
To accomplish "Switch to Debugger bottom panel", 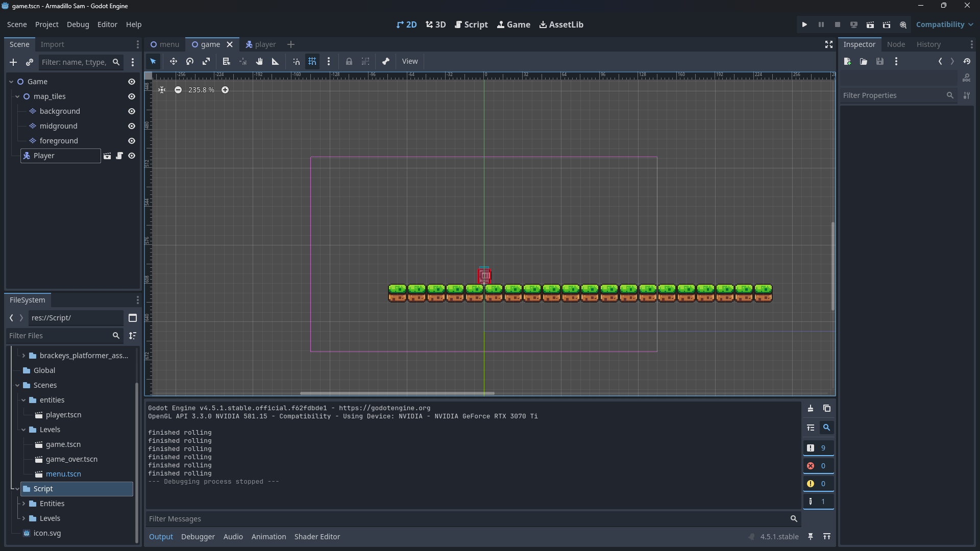I will click(x=198, y=537).
